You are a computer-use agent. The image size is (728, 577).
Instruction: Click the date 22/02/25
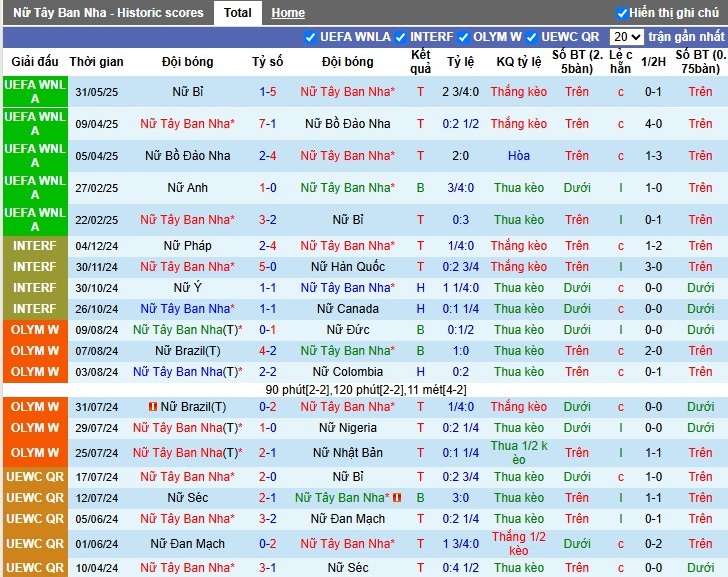[97, 220]
